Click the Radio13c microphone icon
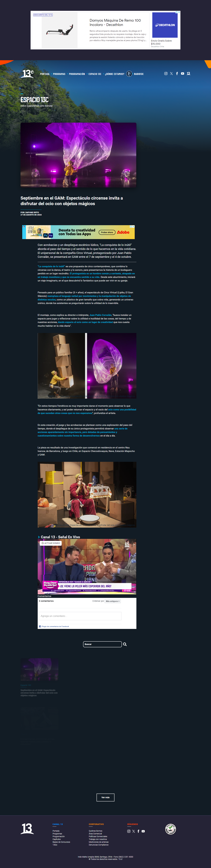 [x=129, y=74]
